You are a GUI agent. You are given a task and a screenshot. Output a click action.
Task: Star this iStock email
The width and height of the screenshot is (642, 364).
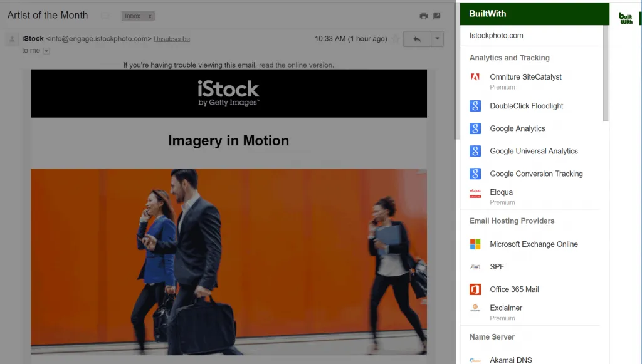pos(395,39)
